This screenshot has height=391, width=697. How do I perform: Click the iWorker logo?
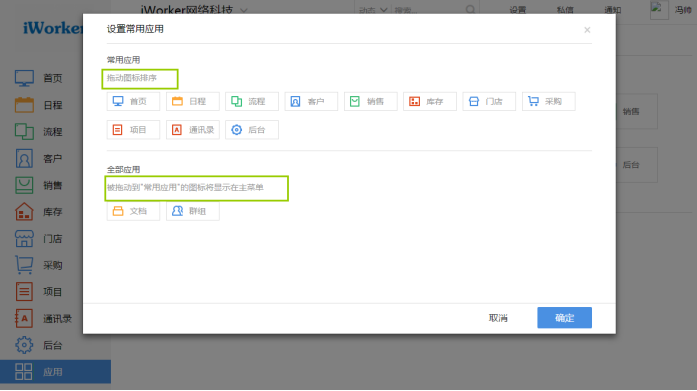click(53, 28)
